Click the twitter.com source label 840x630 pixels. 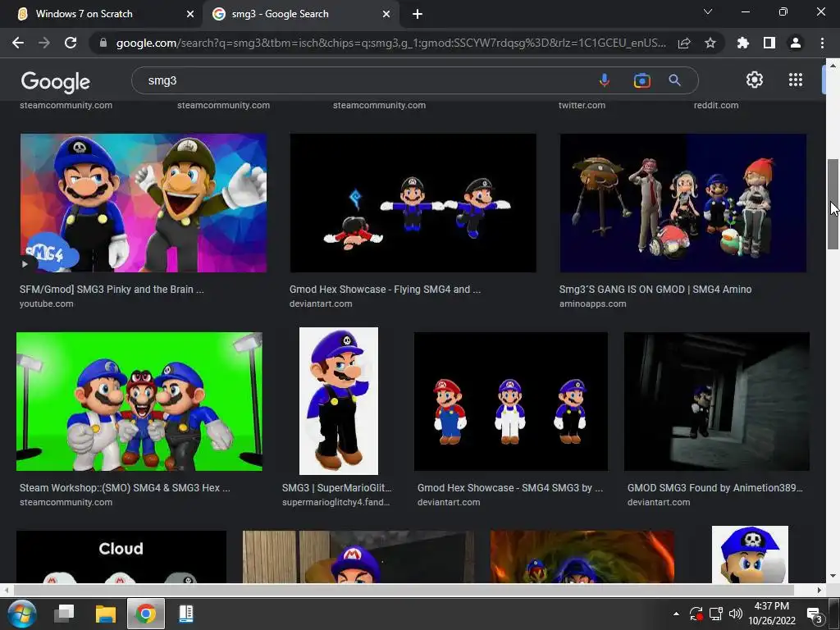(582, 105)
